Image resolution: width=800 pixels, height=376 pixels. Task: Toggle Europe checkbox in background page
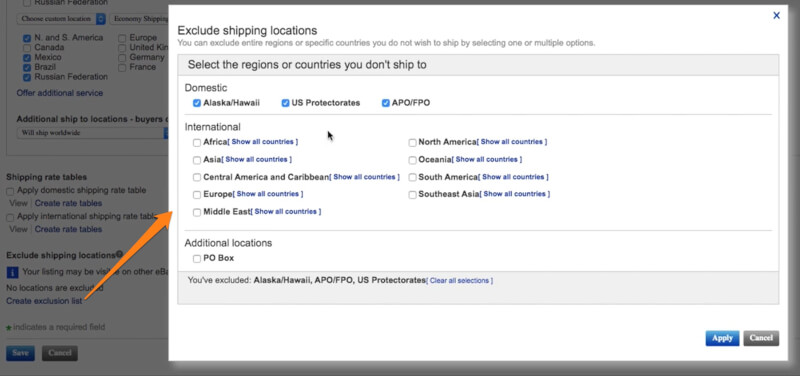(x=122, y=38)
